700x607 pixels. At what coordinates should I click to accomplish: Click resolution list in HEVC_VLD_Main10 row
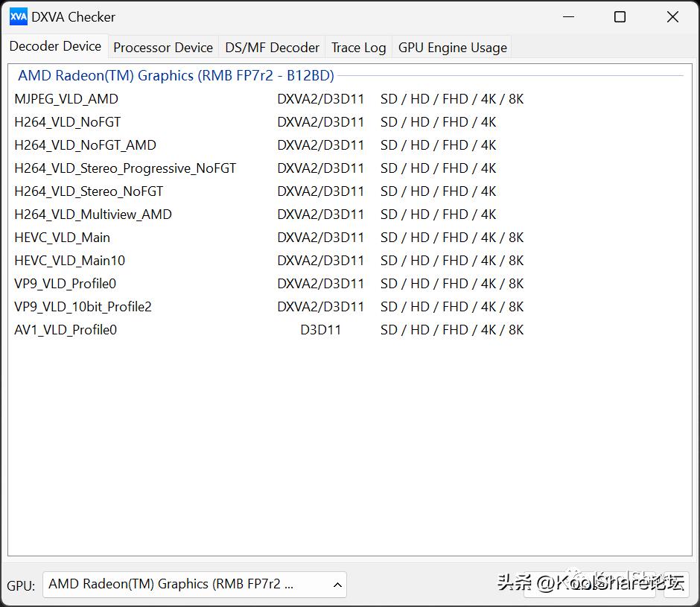click(452, 261)
